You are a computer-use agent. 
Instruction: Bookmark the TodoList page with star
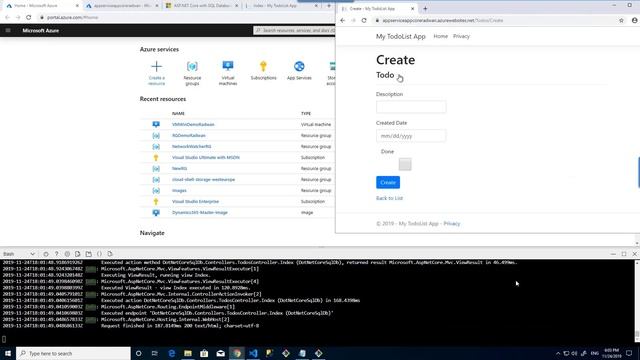[621, 20]
